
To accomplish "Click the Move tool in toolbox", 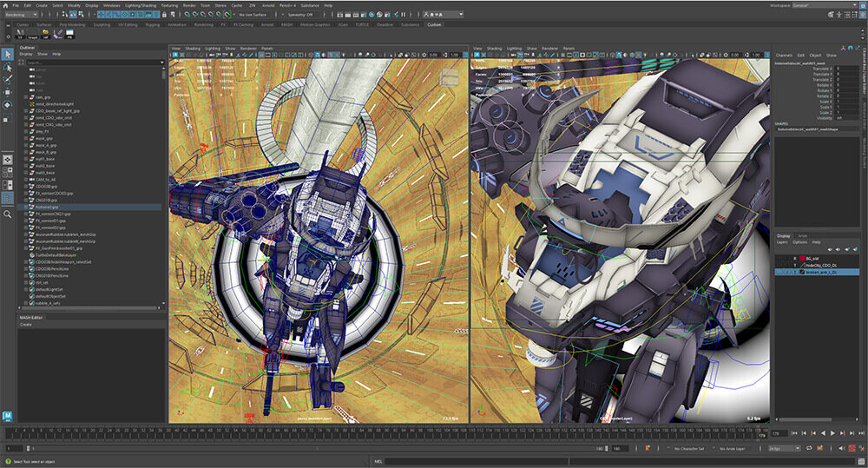I will coord(7,92).
